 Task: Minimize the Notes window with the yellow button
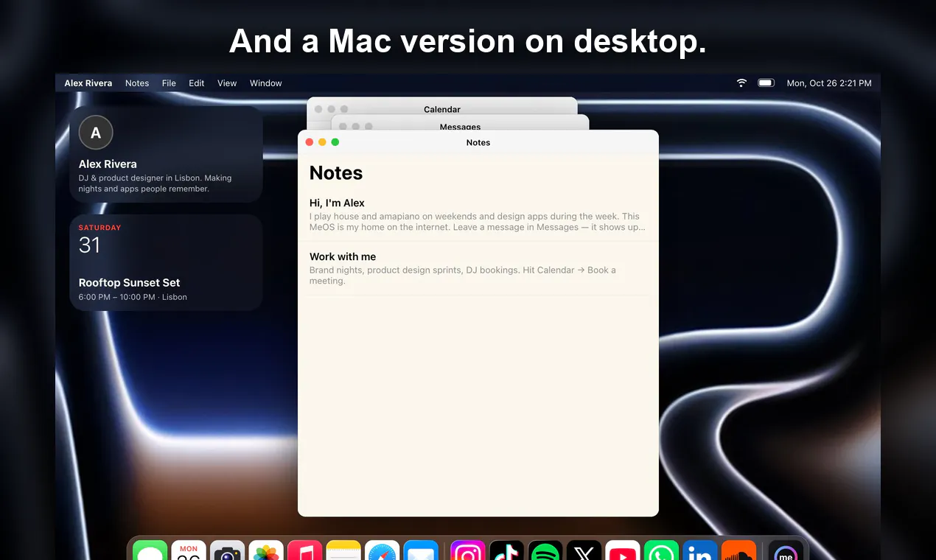click(322, 142)
